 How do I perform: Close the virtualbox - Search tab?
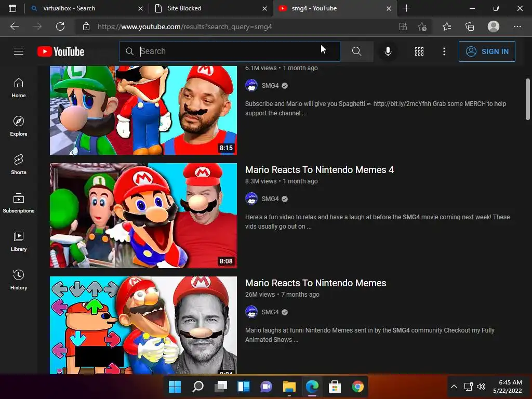(140, 8)
